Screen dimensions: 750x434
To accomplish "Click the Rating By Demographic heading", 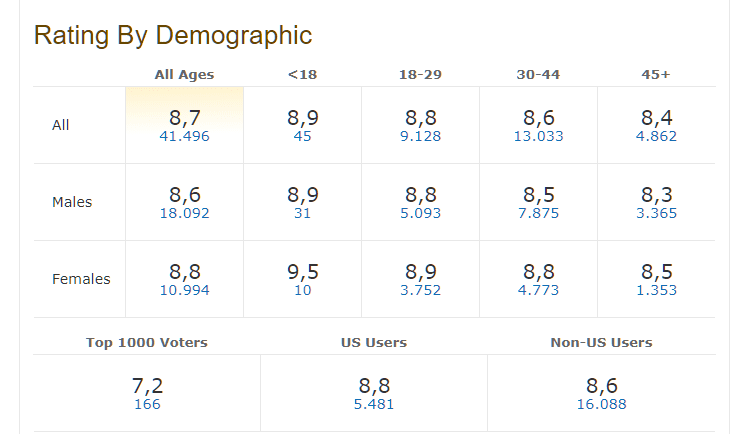I will [x=173, y=35].
